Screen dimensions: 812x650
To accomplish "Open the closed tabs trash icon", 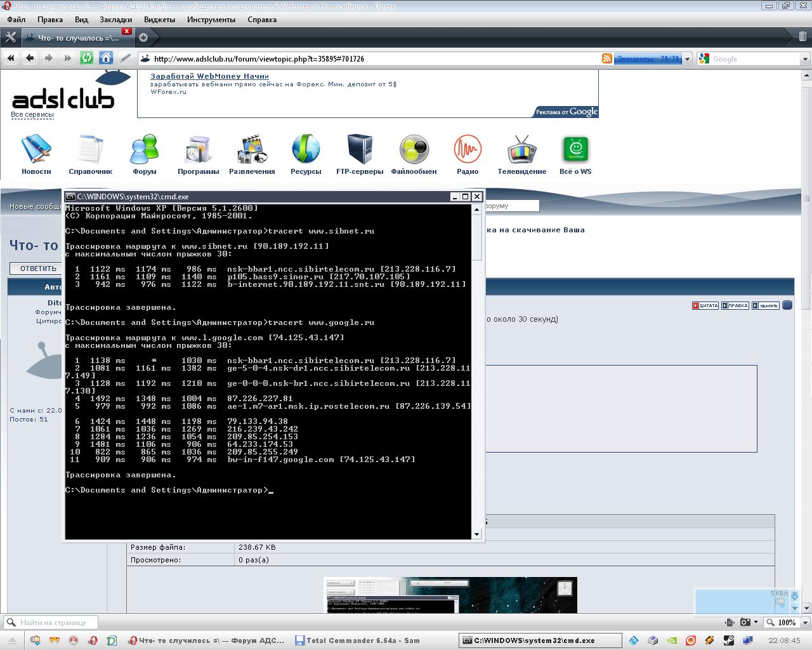I will [x=802, y=37].
